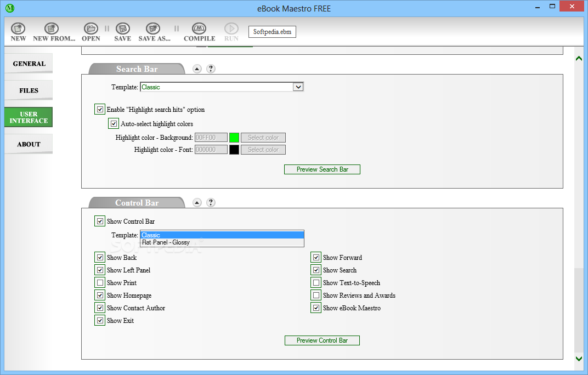
Task: Click the COMPILE toolbar icon
Action: pyautogui.click(x=199, y=31)
